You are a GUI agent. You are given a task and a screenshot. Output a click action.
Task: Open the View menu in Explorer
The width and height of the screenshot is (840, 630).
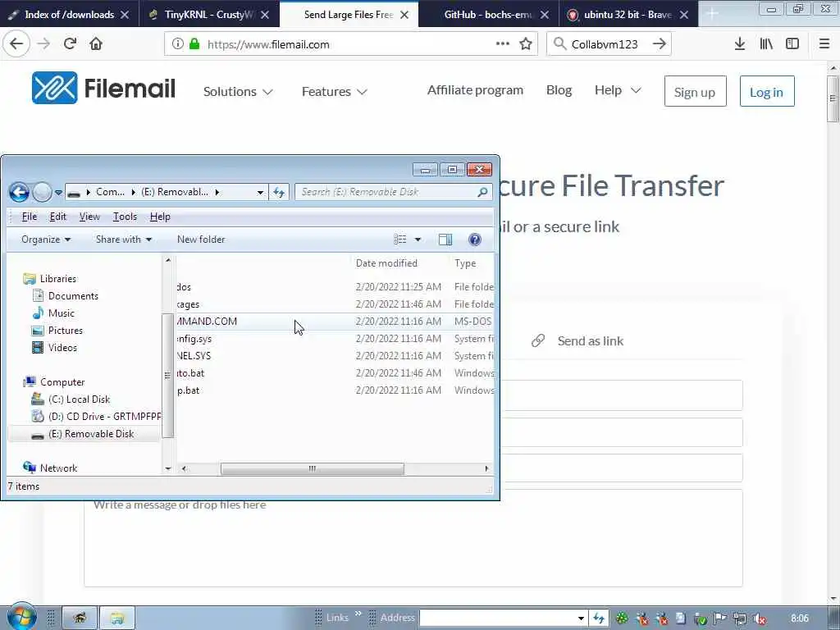point(89,217)
